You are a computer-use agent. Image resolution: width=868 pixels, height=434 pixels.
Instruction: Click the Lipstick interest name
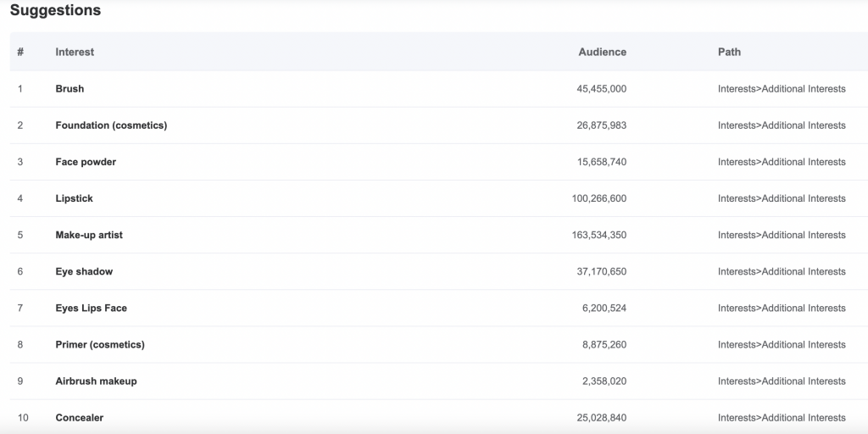[x=75, y=198]
